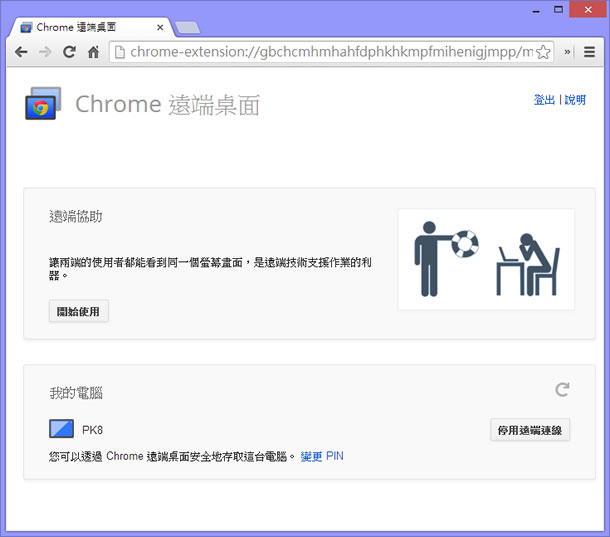This screenshot has height=537, width=610.
Task: Open the 說明 help link
Action: tap(575, 100)
